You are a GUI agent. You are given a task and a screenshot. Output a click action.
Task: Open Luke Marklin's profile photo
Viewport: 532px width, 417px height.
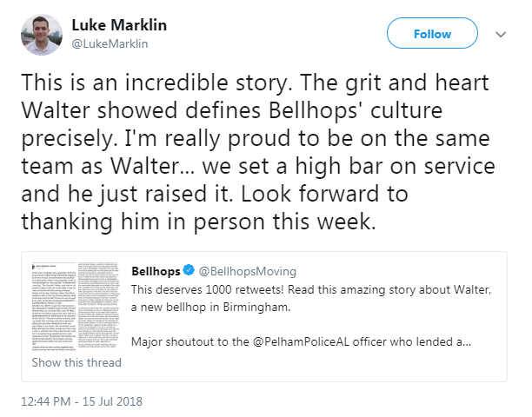[x=42, y=35]
